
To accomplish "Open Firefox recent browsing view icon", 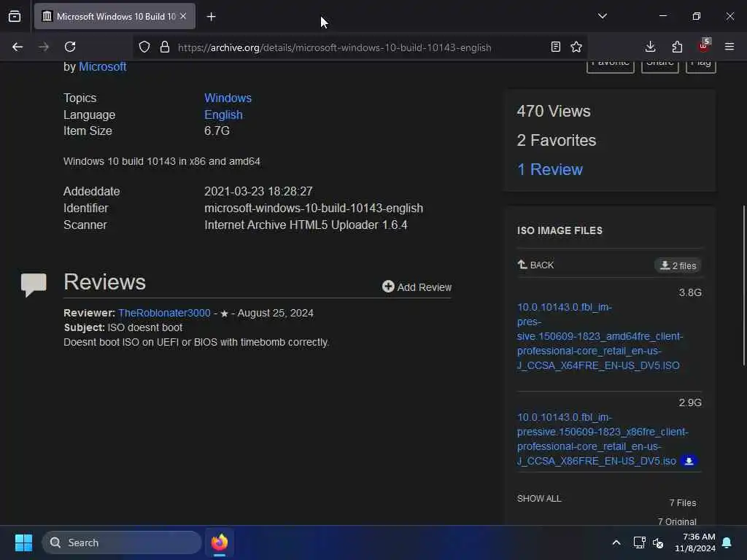I will coord(15,17).
